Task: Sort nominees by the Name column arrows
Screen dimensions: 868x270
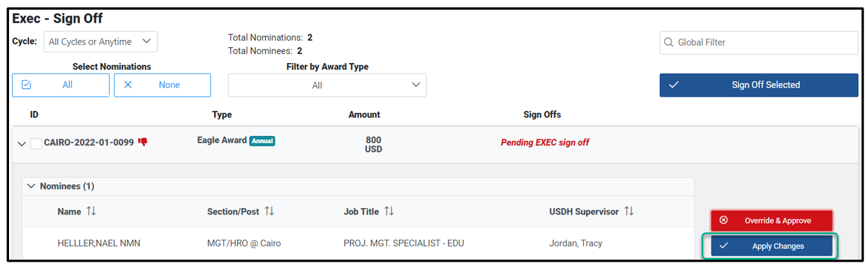Action: click(x=91, y=211)
